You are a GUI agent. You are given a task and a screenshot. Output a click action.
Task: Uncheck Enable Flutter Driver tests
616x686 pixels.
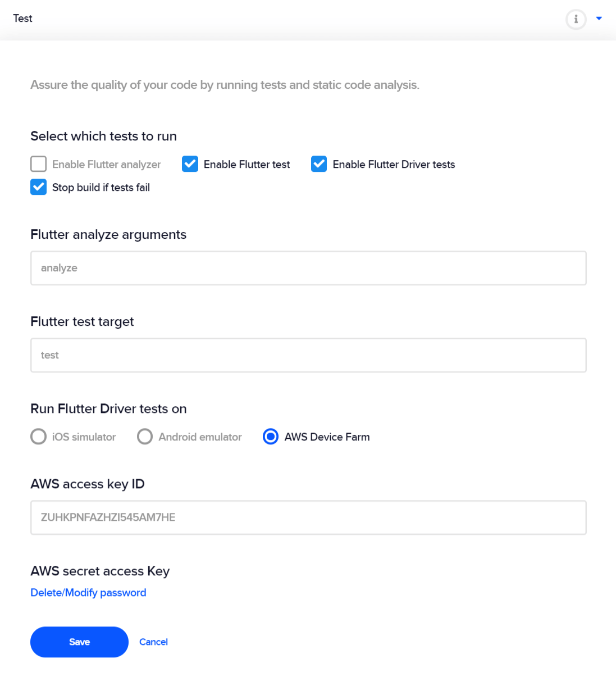pos(318,163)
